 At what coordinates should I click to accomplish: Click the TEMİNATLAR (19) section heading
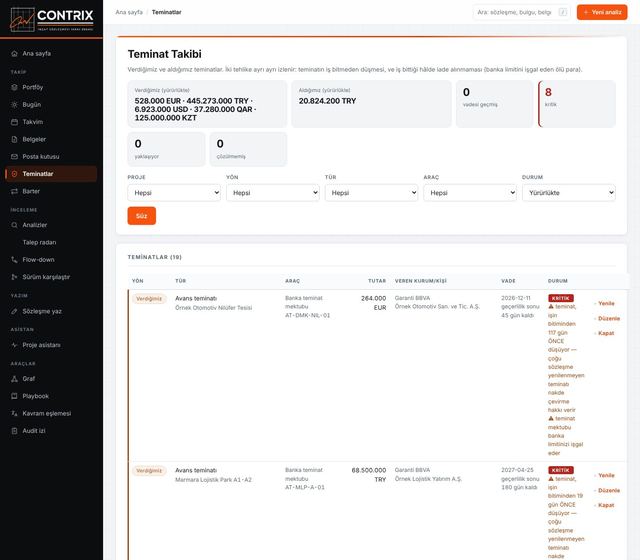click(155, 257)
